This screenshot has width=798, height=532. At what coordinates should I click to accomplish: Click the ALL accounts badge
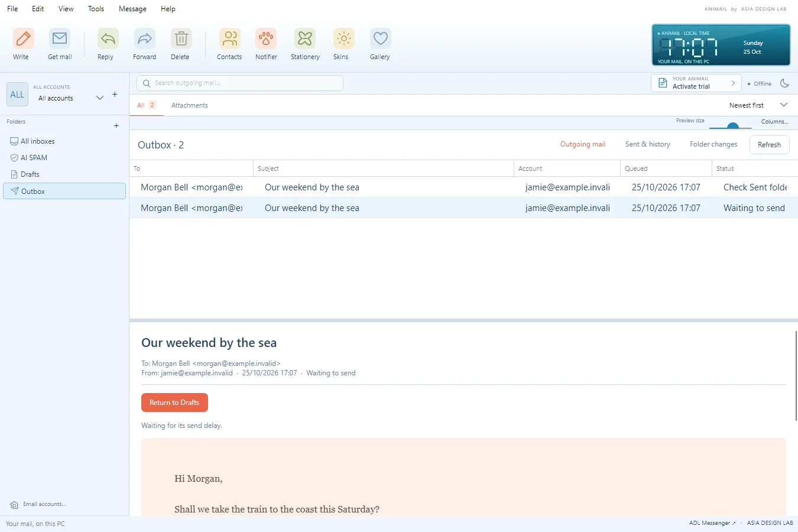(17, 94)
